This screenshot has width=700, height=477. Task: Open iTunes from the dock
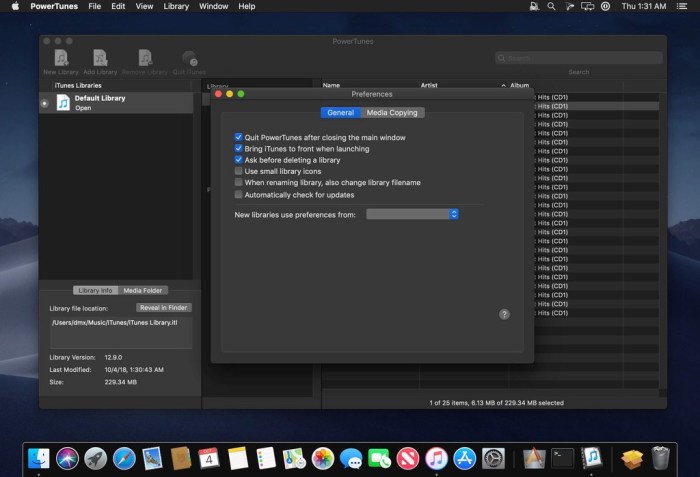pyautogui.click(x=436, y=459)
